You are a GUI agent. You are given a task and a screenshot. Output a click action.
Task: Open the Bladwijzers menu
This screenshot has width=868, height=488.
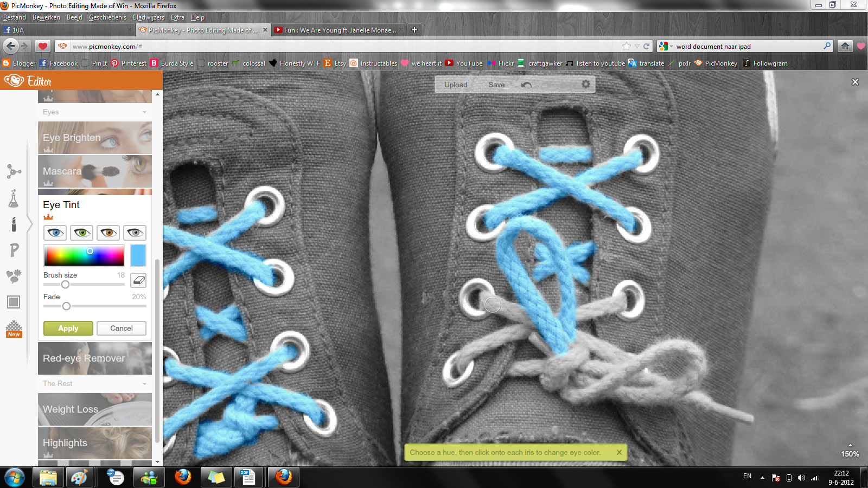tap(148, 17)
